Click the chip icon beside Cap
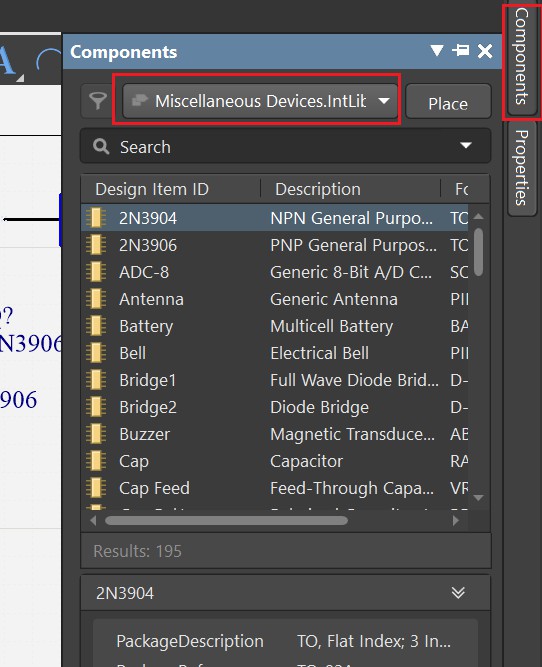This screenshot has width=542, height=667. pyautogui.click(x=96, y=461)
